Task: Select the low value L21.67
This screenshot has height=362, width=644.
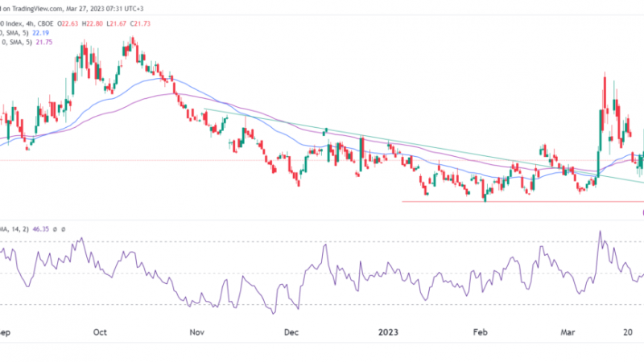Action: pos(116,24)
